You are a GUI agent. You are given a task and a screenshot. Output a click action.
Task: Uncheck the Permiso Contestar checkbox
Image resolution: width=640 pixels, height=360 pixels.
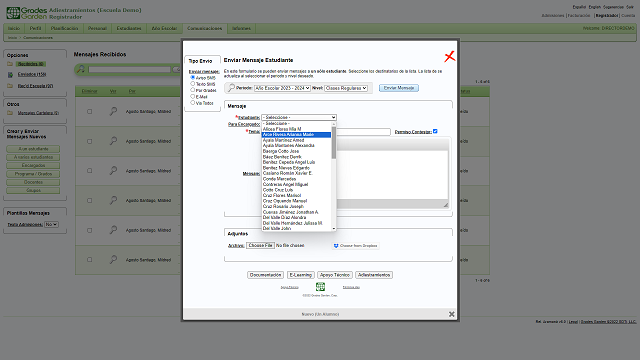(x=435, y=131)
